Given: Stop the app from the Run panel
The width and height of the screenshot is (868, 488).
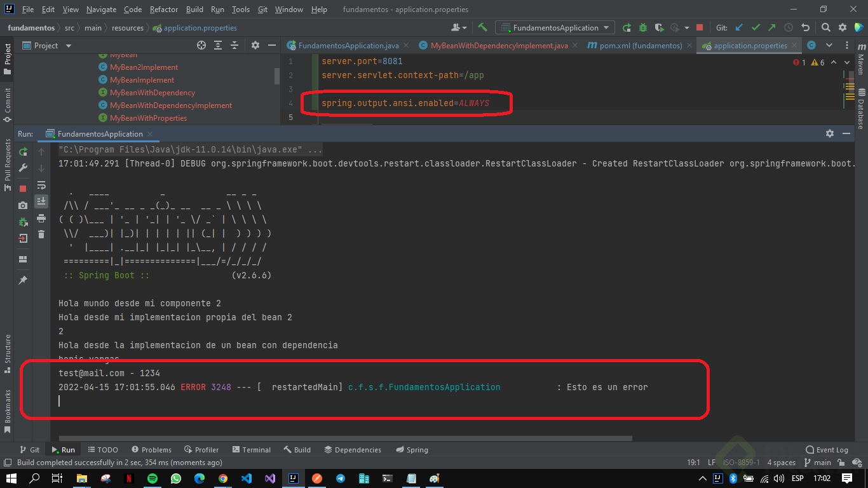Looking at the screenshot, I should pos(23,188).
